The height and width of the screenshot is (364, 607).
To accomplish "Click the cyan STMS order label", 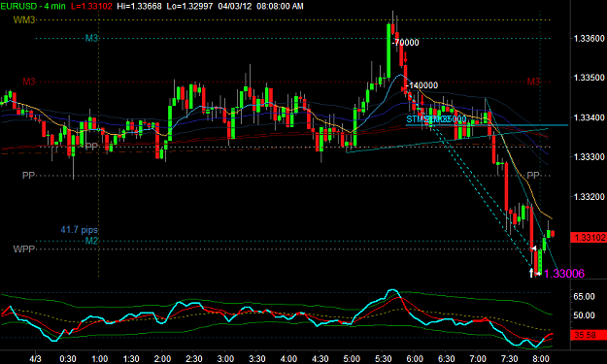I will coord(436,119).
